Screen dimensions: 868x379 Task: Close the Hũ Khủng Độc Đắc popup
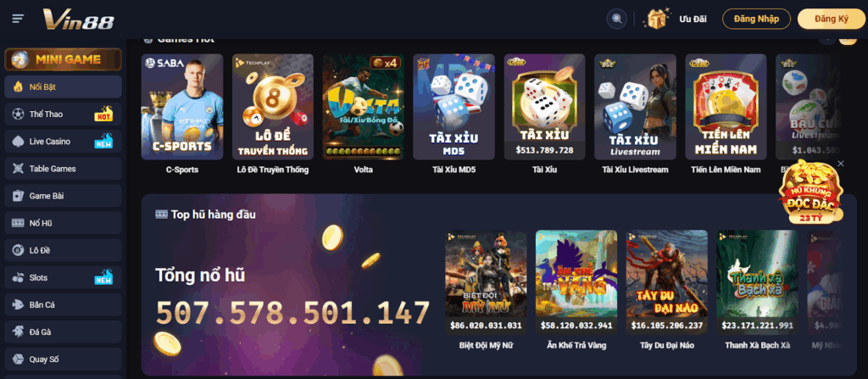tap(841, 164)
